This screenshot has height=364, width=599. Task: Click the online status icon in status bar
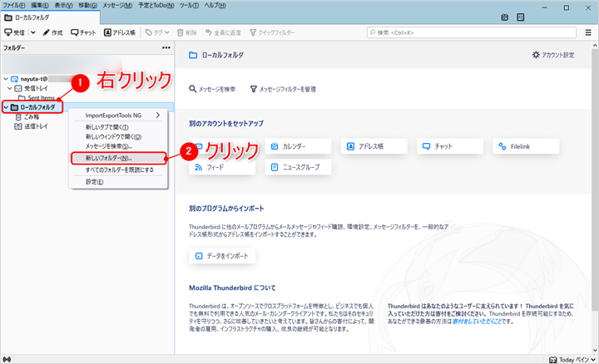tap(7, 359)
